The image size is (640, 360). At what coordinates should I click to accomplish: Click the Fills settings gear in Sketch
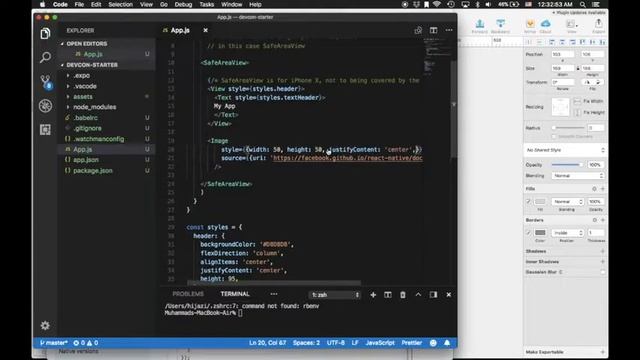(x=594, y=189)
